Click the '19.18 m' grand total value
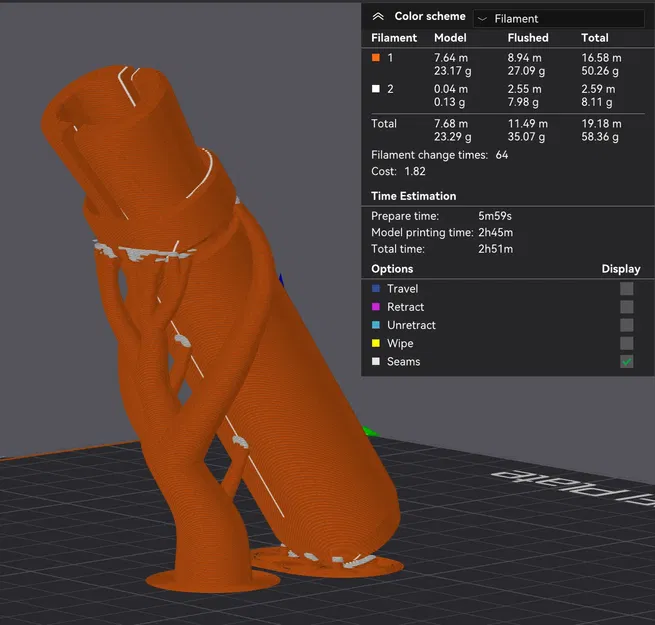The image size is (655, 625). pos(601,124)
